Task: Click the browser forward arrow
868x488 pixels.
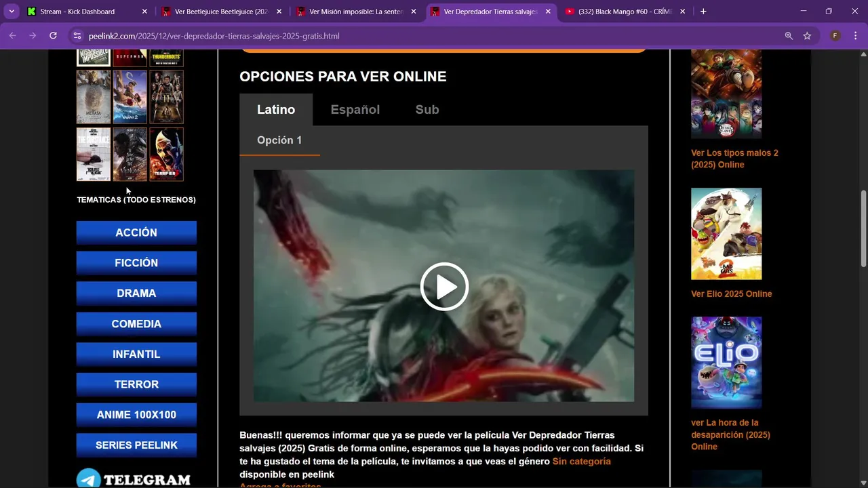Action: [33, 36]
